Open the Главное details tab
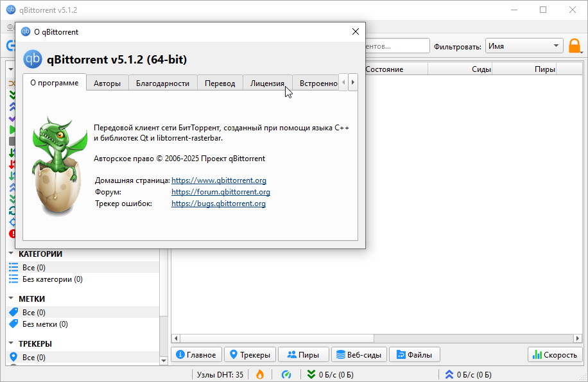The image size is (588, 382). (x=196, y=354)
